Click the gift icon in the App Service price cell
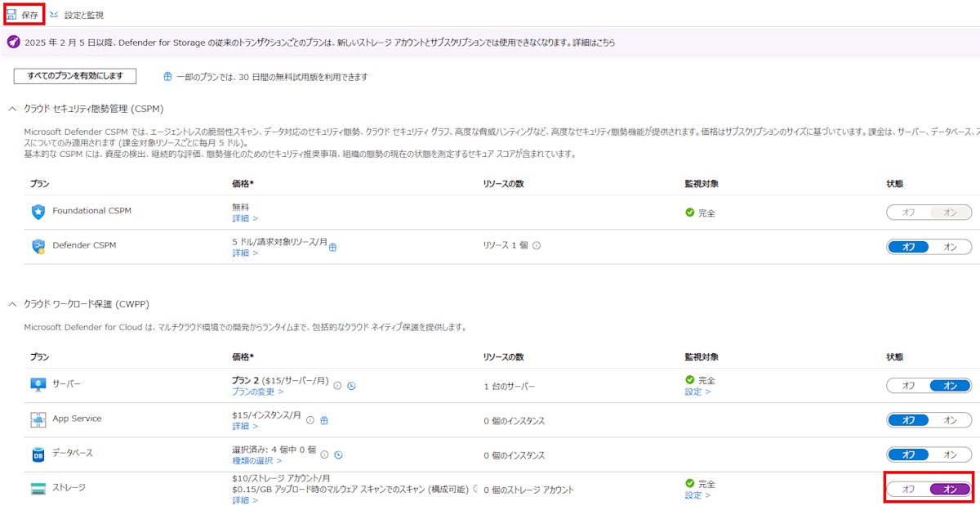This screenshot has height=506, width=980. 324,420
